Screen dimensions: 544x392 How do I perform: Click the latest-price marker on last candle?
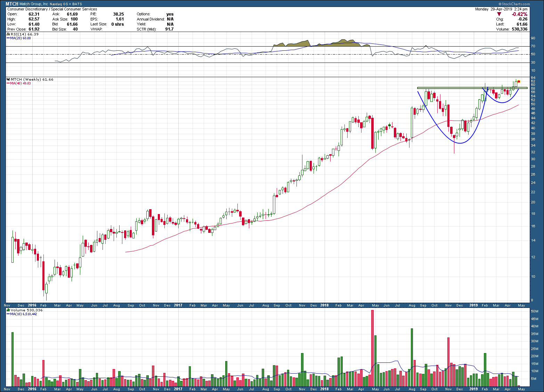[519, 81]
